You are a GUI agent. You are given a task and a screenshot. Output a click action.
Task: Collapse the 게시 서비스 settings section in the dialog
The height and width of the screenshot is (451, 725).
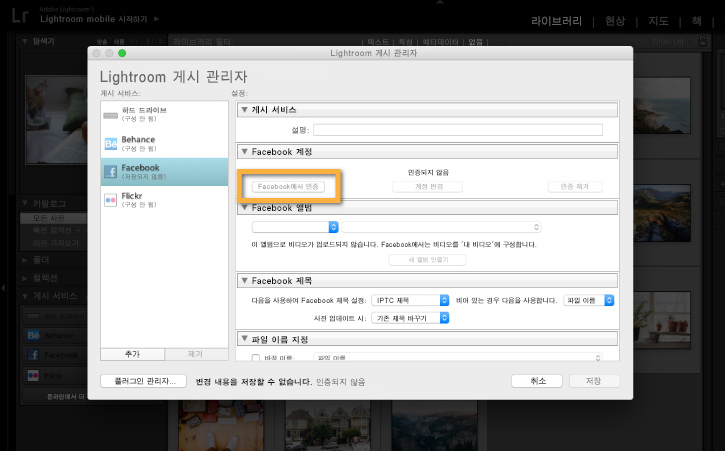(x=245, y=110)
